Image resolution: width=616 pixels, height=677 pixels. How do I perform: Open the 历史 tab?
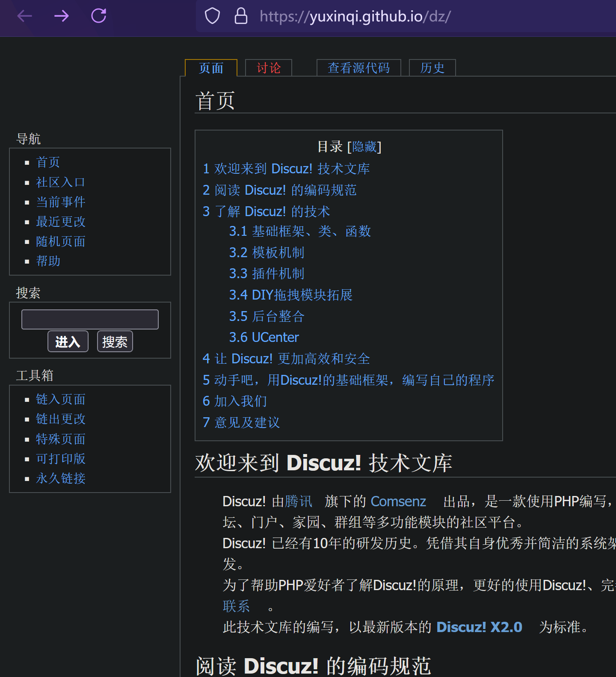coord(432,68)
